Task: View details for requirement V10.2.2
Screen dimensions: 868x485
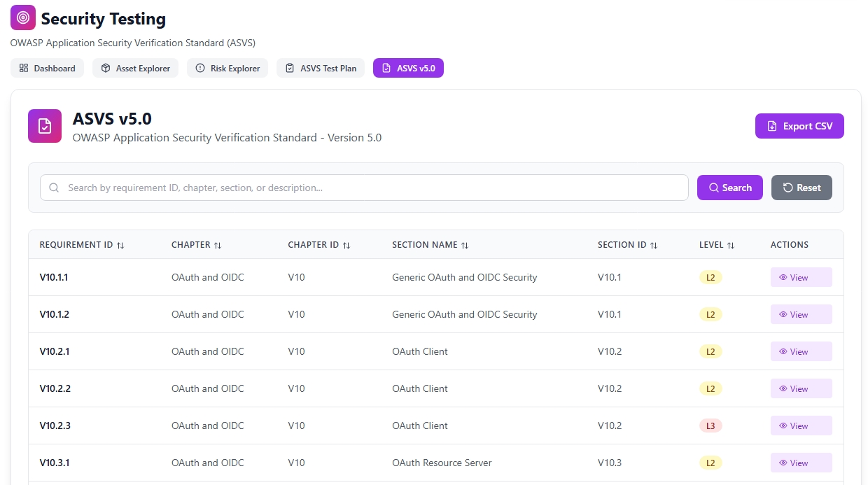Action: [x=801, y=388]
